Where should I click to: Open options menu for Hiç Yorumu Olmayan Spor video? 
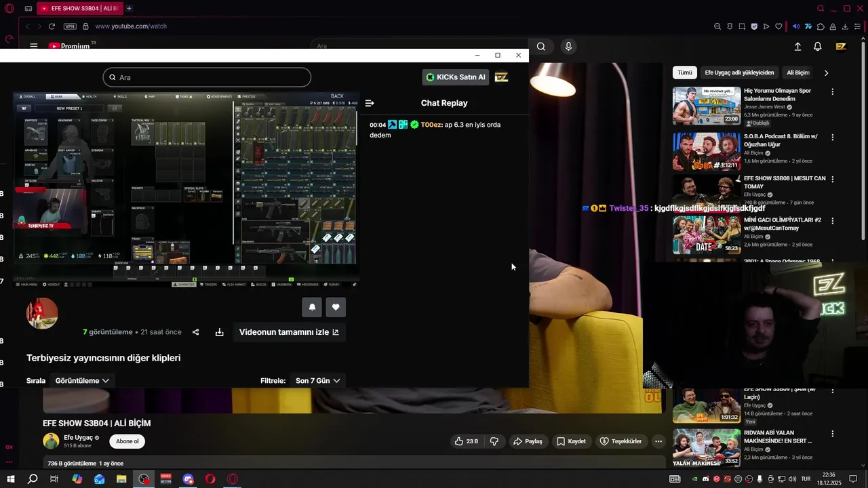click(x=833, y=91)
